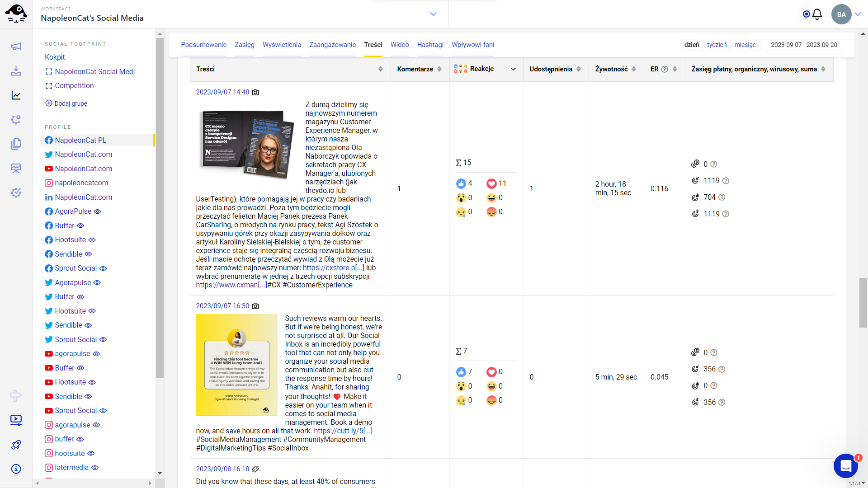868x488 pixels.
Task: Sort by Udostępnienia column arrows
Action: [579, 69]
